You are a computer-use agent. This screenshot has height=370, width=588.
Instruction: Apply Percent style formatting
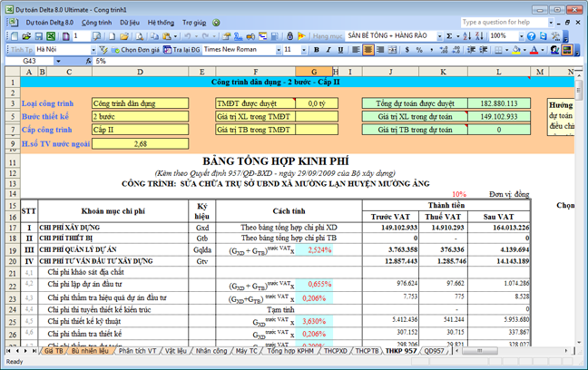pos(419,49)
